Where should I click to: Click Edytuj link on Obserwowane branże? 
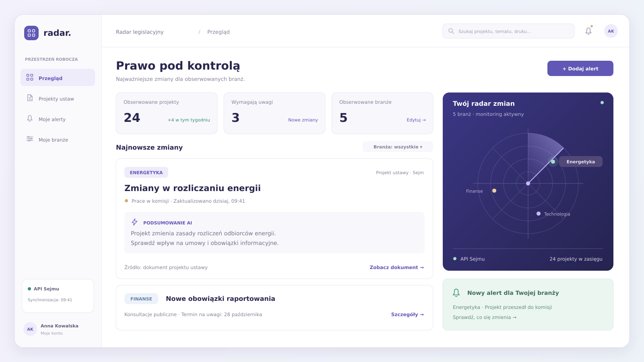(416, 120)
